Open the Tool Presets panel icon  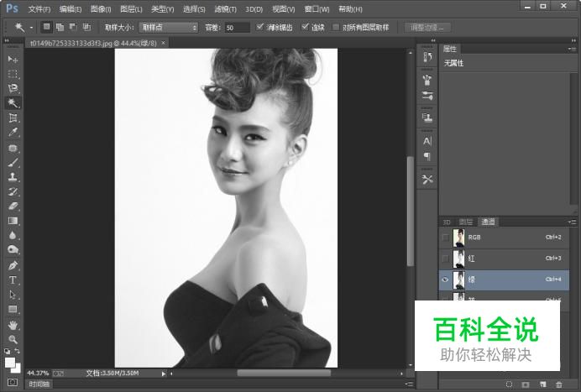click(x=427, y=180)
